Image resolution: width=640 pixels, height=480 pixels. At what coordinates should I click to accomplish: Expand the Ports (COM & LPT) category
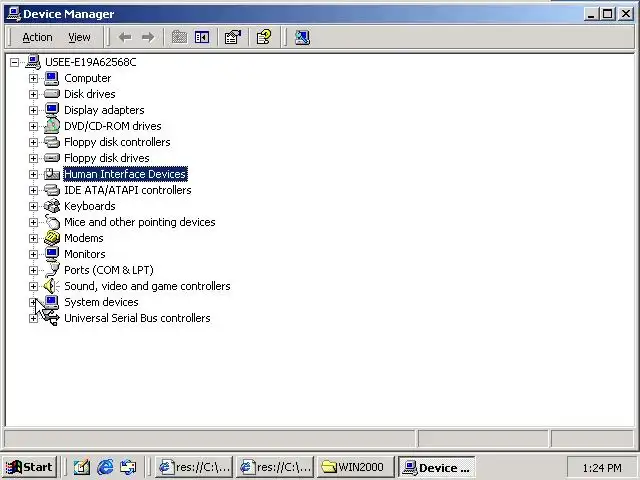(x=33, y=270)
